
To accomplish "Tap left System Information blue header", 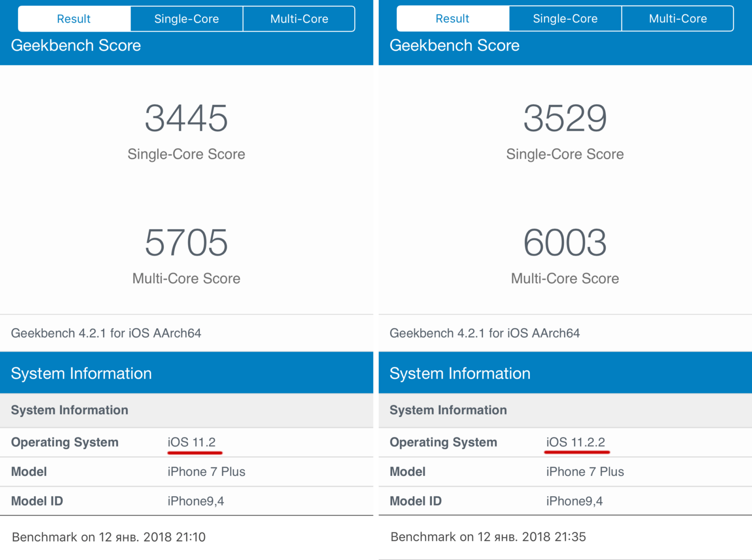I will coord(187,373).
